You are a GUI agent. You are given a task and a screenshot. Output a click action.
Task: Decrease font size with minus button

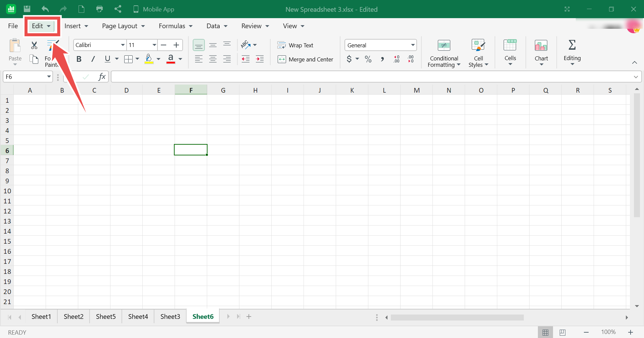tap(164, 45)
